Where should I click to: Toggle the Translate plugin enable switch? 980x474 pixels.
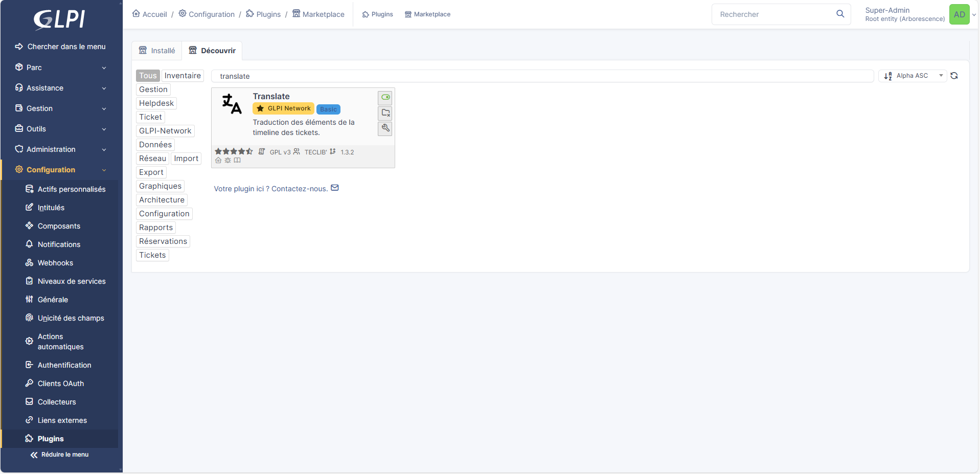point(385,97)
